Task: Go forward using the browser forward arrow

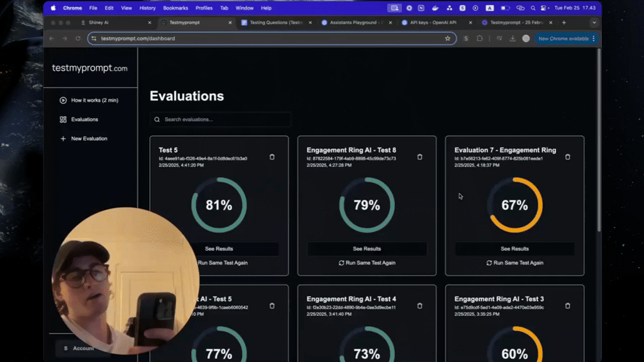Action: 65,38
